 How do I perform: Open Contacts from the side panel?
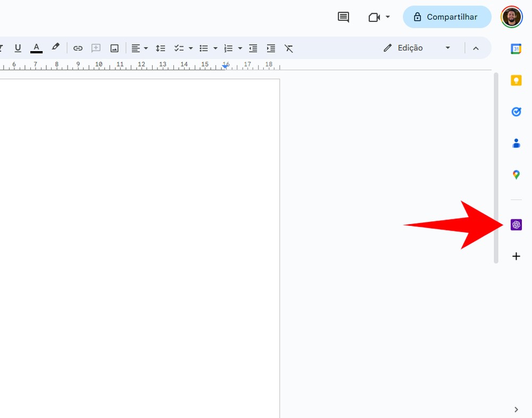[x=516, y=143]
